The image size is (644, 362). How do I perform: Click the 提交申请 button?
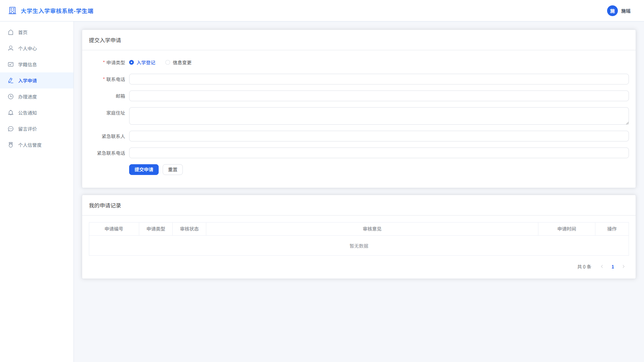144,170
